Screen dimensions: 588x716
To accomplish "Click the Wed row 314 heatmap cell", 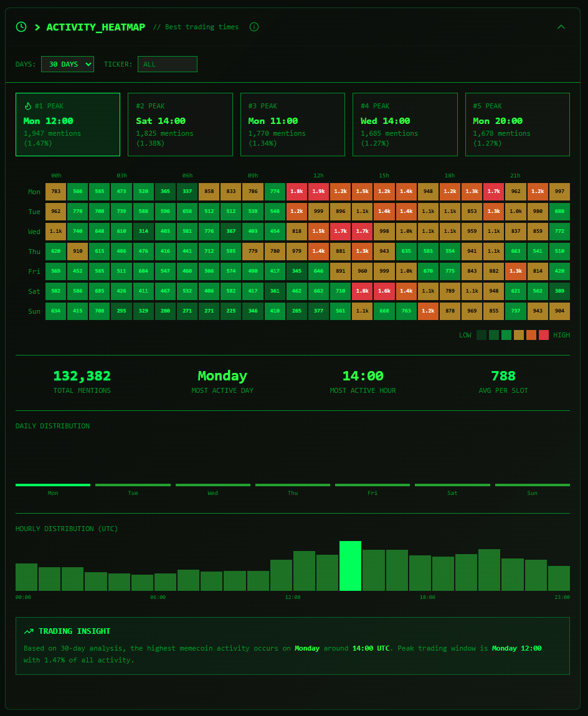I will click(143, 232).
